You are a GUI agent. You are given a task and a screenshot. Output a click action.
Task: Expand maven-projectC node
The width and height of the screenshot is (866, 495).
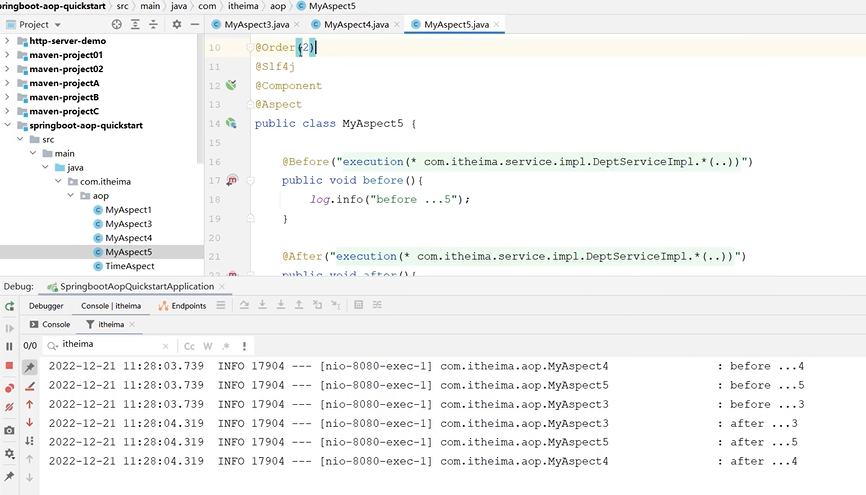pos(7,111)
